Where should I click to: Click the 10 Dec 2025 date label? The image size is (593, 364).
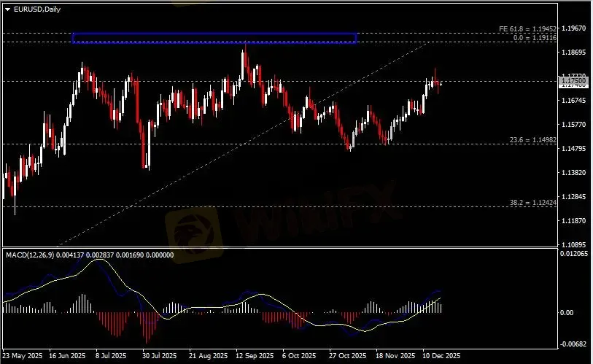(442, 356)
